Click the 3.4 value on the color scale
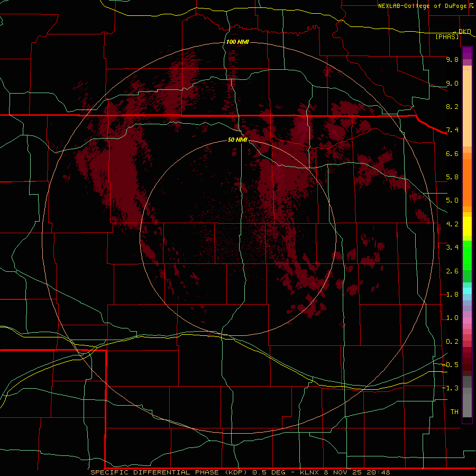476x476 pixels. (452, 248)
